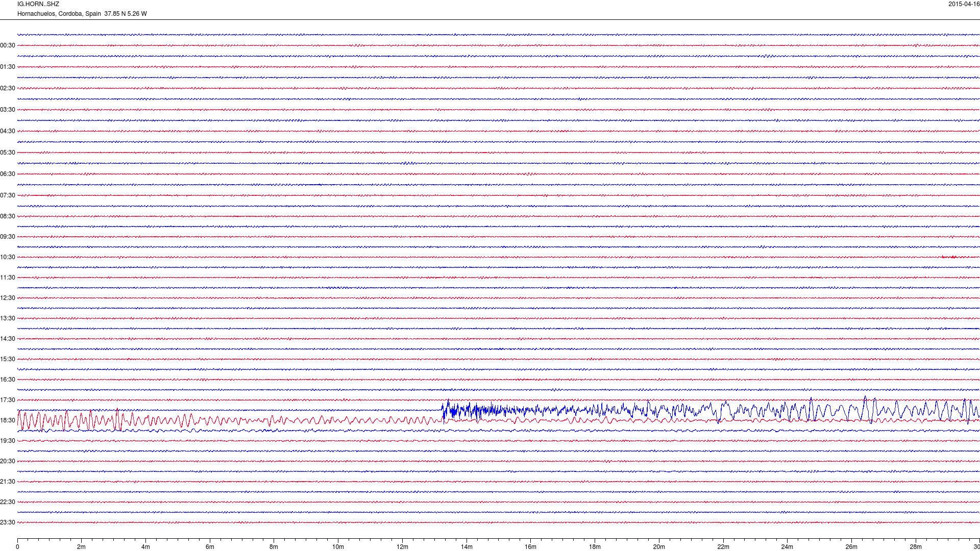Select the 8m axis tick label
Image resolution: width=980 pixels, height=551 pixels.
(x=274, y=547)
